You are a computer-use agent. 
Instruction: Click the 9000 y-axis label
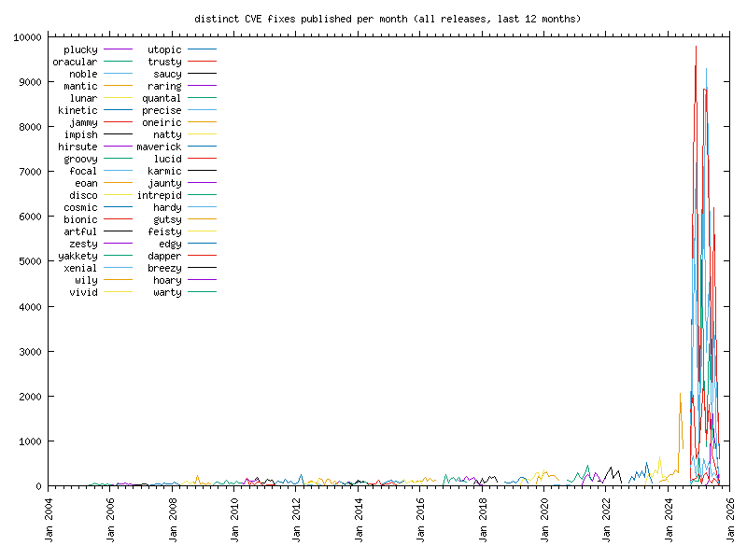coord(30,82)
